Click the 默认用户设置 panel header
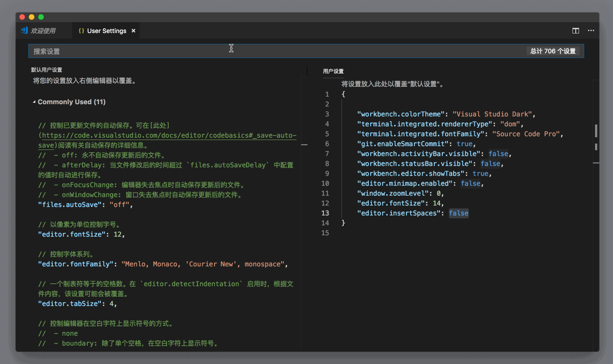Viewport: 613px width, 364px height. 47,69
